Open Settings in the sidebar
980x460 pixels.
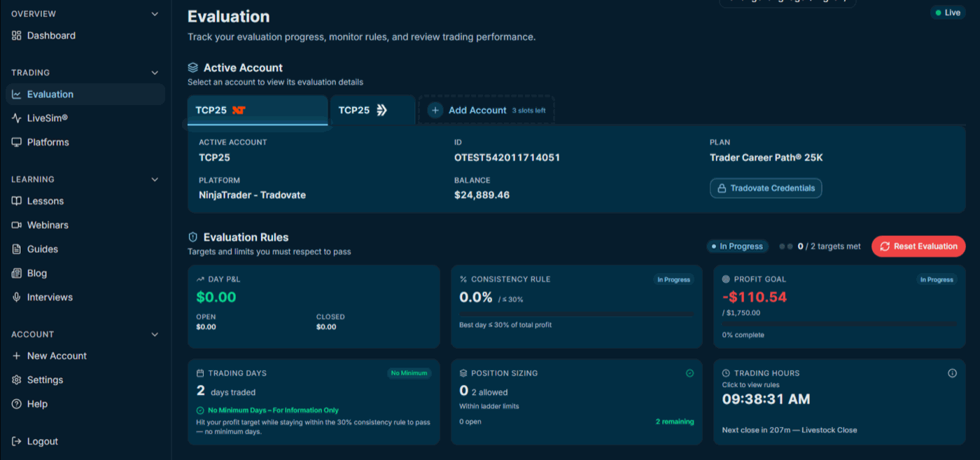click(x=85, y=379)
